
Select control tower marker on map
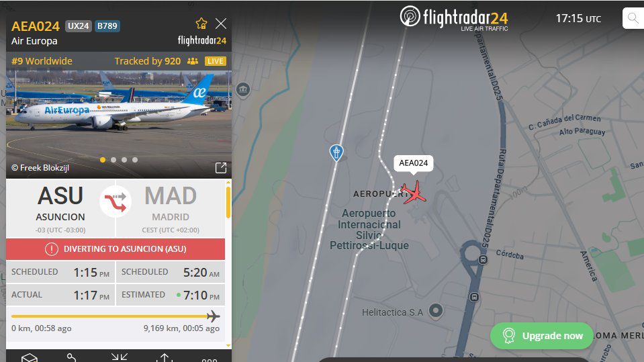(x=336, y=153)
